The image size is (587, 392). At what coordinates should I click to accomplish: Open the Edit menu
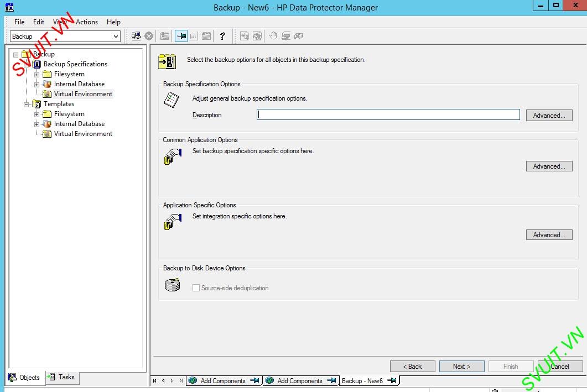tap(39, 22)
